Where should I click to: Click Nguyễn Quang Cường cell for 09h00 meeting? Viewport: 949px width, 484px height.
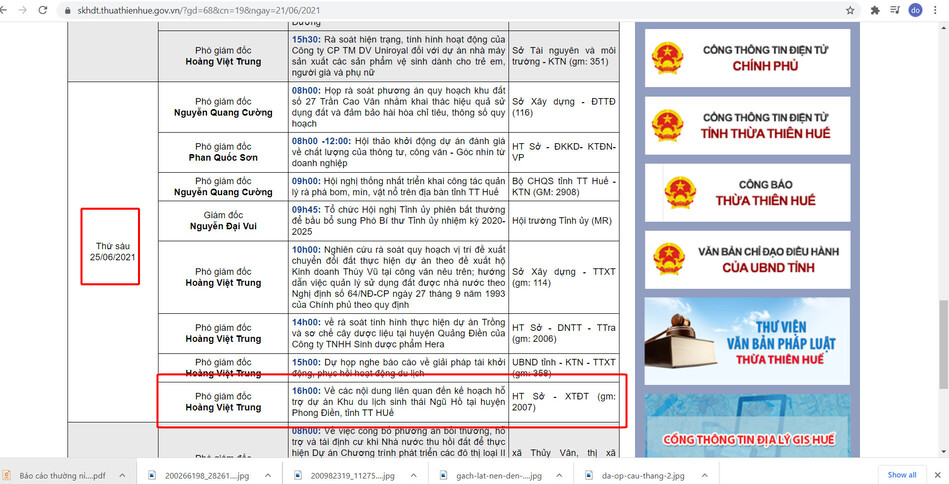(x=223, y=186)
